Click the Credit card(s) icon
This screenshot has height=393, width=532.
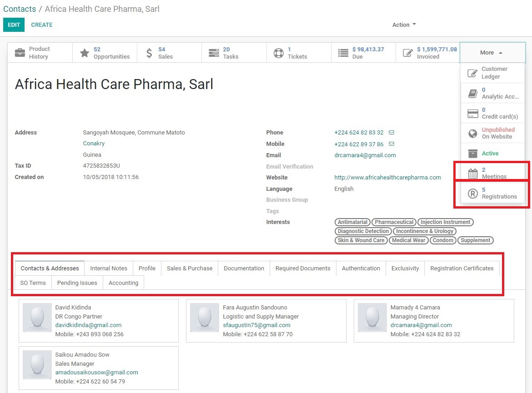pos(472,114)
